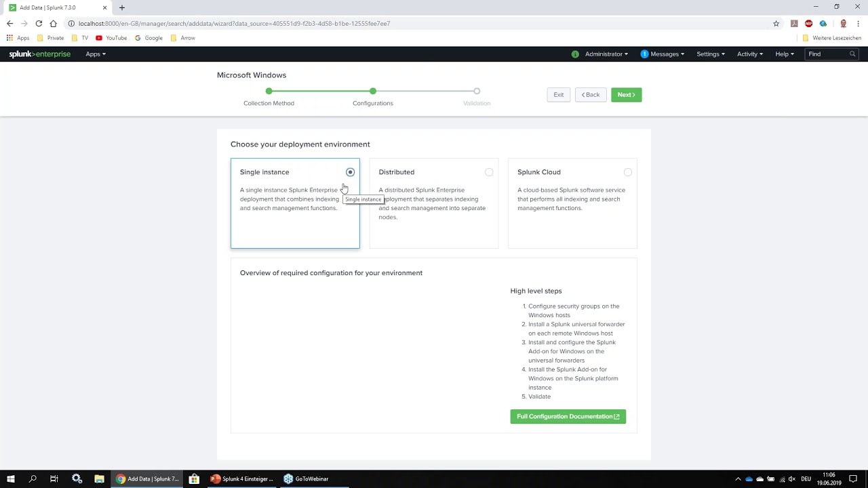The width and height of the screenshot is (868, 488).
Task: Open the Windows Start menu
Action: point(11,479)
